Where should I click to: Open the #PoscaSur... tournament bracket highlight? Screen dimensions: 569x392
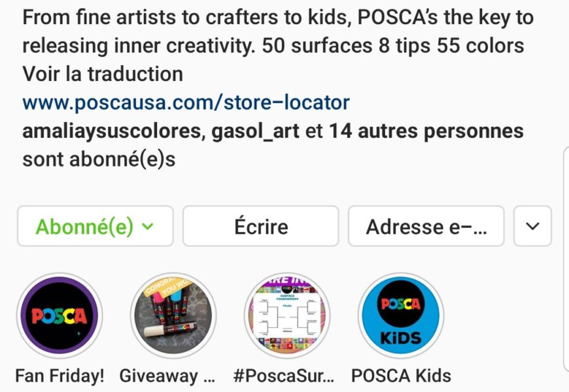click(287, 316)
